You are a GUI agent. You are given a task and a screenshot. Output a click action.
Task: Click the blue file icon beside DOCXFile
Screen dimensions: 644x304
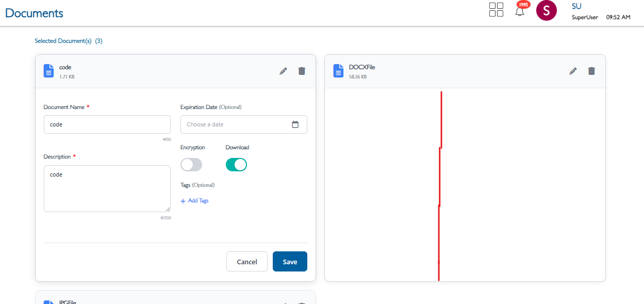click(x=338, y=71)
